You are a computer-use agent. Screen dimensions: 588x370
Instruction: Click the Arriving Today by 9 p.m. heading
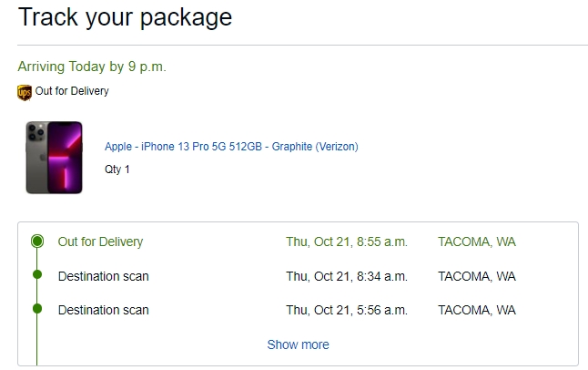click(92, 67)
